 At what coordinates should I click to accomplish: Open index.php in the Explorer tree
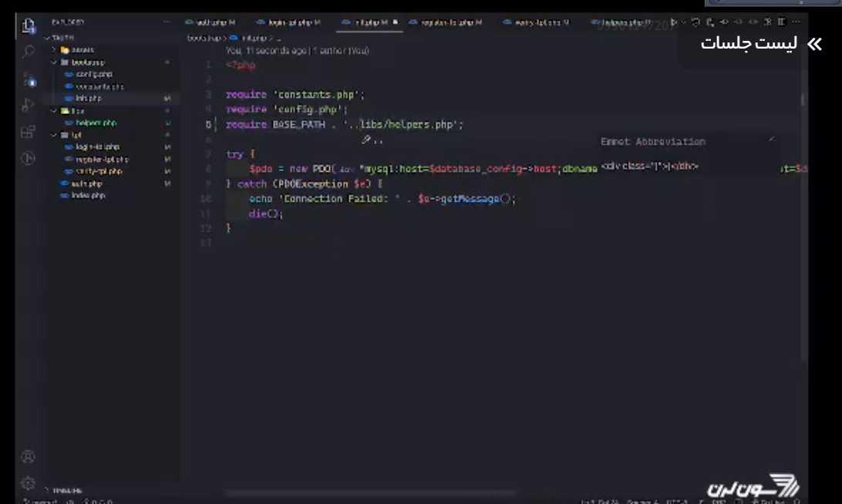pos(88,196)
